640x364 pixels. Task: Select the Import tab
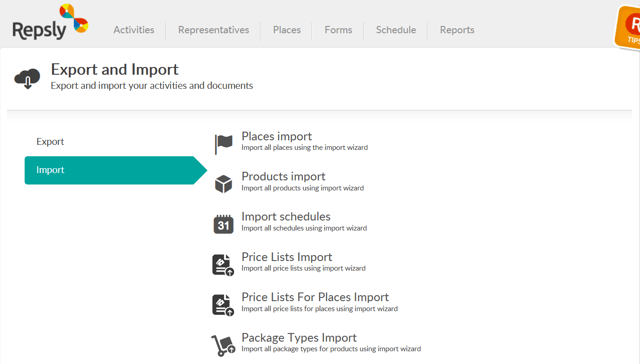click(x=116, y=170)
